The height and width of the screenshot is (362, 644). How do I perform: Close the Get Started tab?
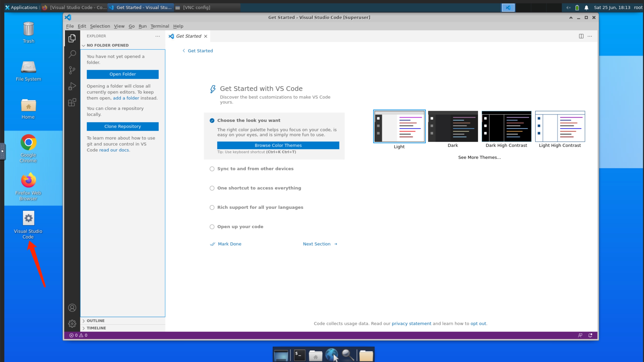tap(206, 36)
